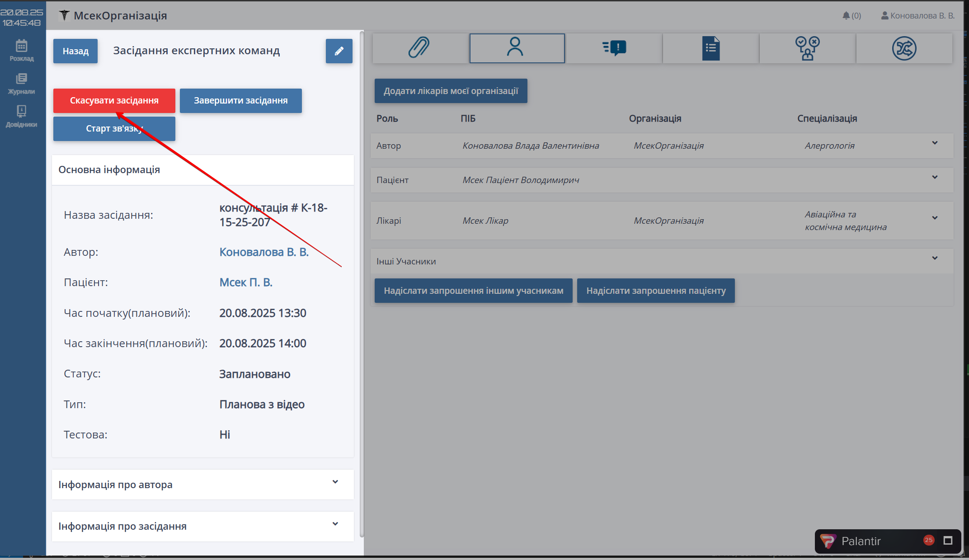Expand the Пацієнт participant row chevron
Viewport: 969px width, 560px height.
935,178
